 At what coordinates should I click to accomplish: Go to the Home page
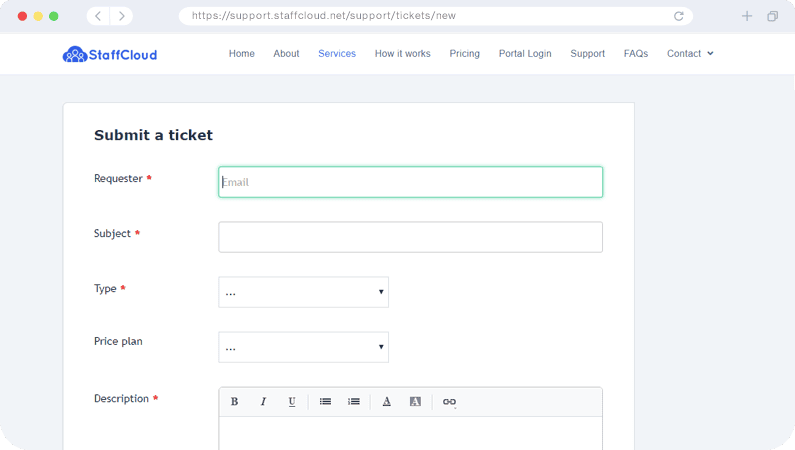point(241,53)
